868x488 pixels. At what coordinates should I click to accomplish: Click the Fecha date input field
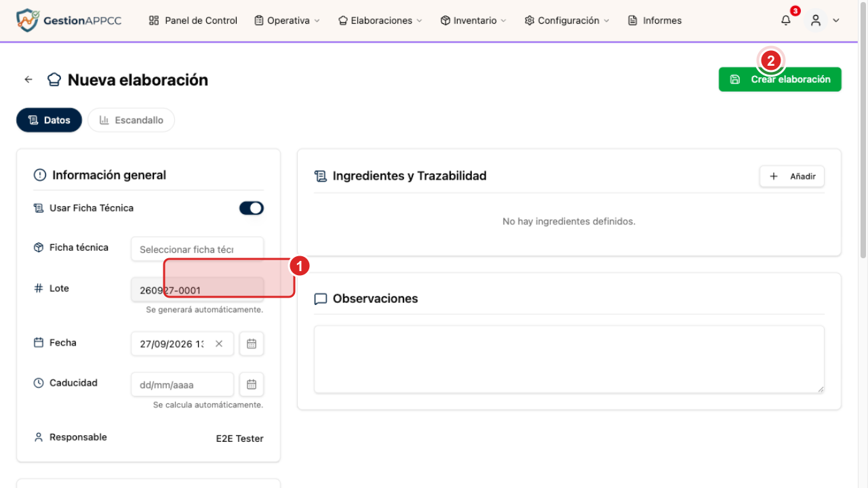click(x=182, y=344)
